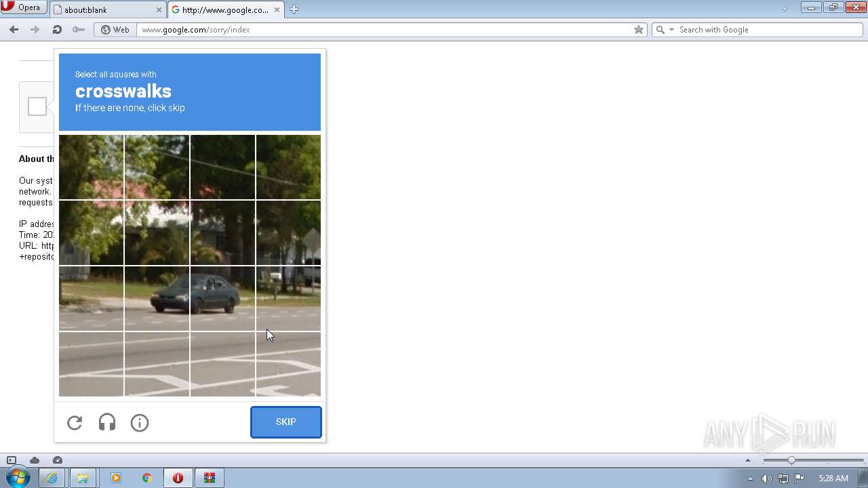Launch Internet Explorer from taskbar
Screen dimensions: 868x488
(x=52, y=478)
